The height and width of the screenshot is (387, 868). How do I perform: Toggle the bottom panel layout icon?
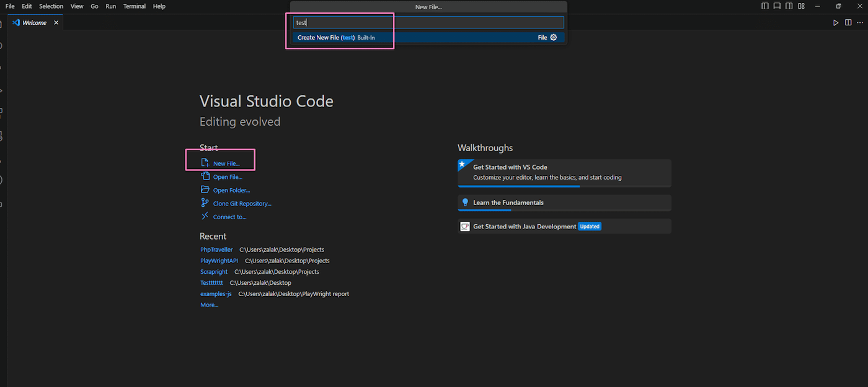click(x=777, y=6)
